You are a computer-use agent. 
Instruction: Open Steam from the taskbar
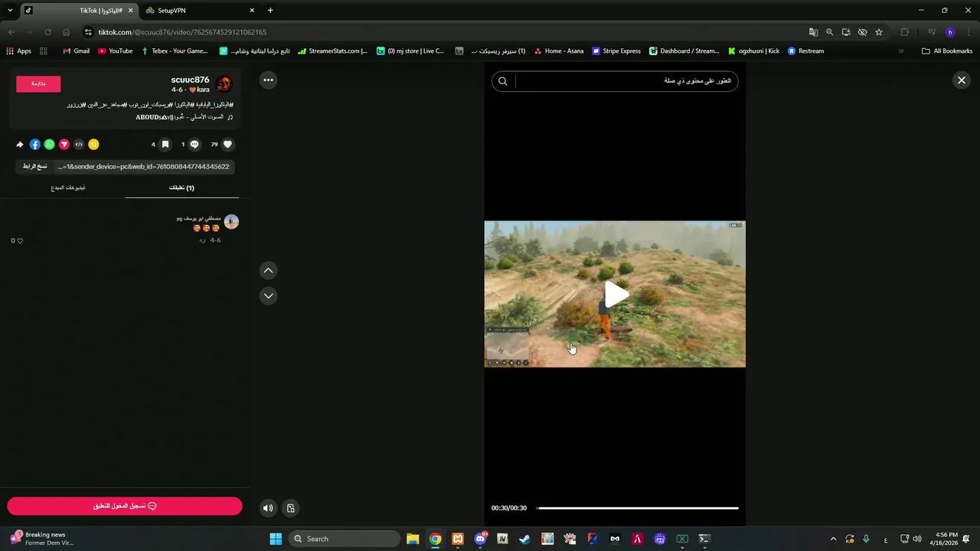pos(524,539)
